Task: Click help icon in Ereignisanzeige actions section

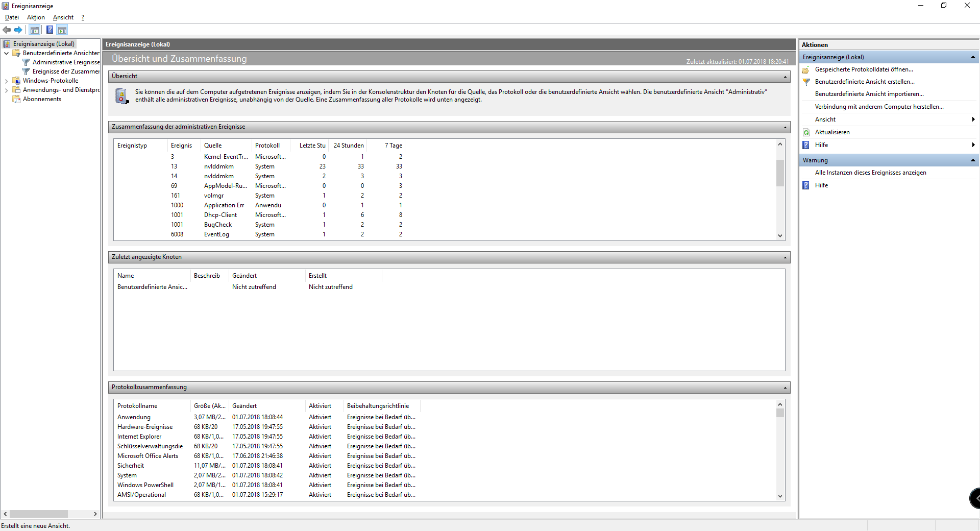Action: (806, 145)
